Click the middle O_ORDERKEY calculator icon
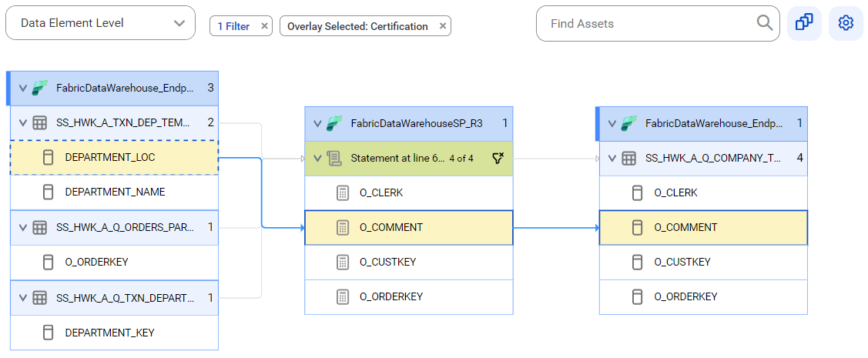868x358 pixels. pos(343,296)
